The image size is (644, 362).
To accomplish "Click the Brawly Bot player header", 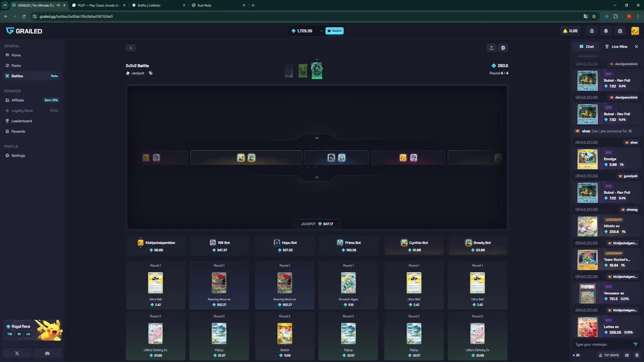I will 477,246.
